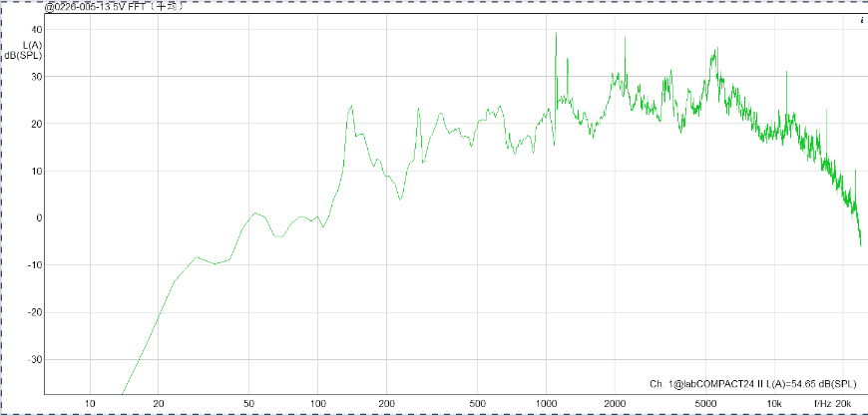Click the L(A) y-axis label
The image size is (868, 416).
click(x=33, y=45)
